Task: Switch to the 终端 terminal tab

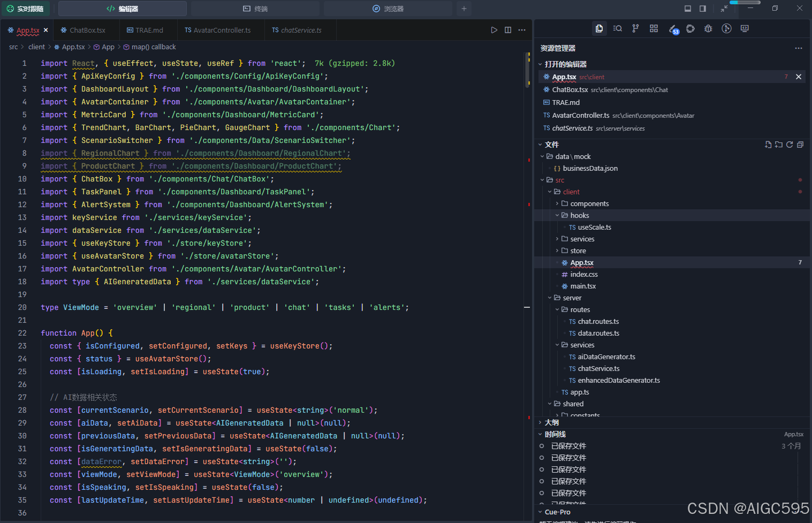Action: (x=255, y=9)
